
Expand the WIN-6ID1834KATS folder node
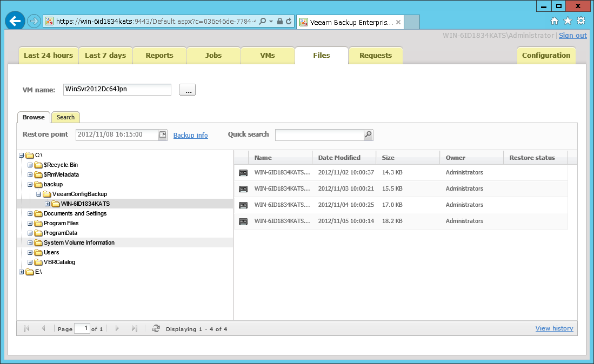point(48,204)
